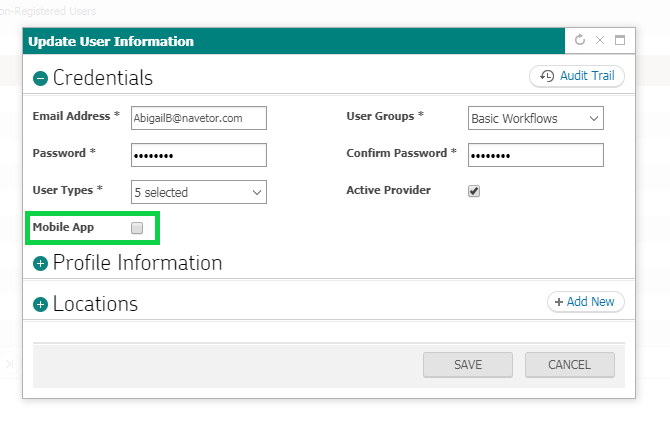Uncheck the Active Provider checkbox

[474, 191]
